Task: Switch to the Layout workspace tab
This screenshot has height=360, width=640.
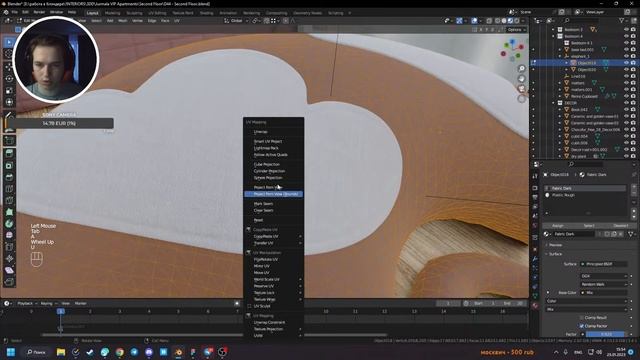Action: (x=92, y=13)
